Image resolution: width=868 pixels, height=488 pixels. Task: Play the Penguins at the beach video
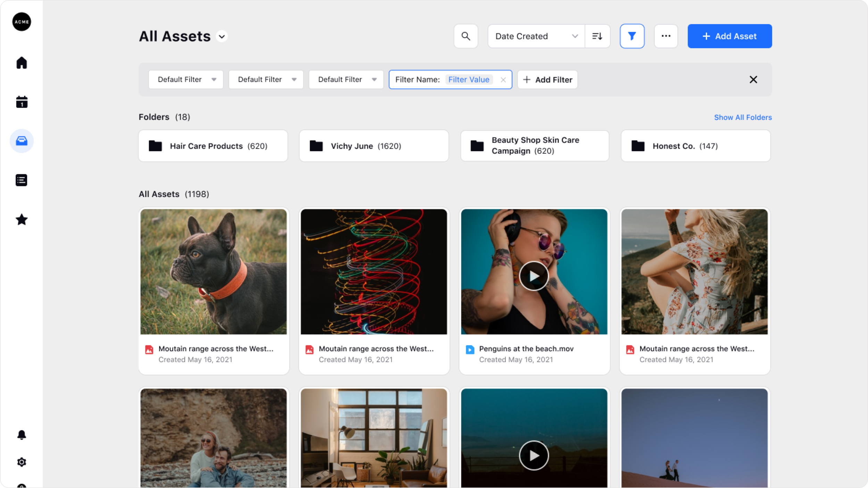[x=534, y=276]
